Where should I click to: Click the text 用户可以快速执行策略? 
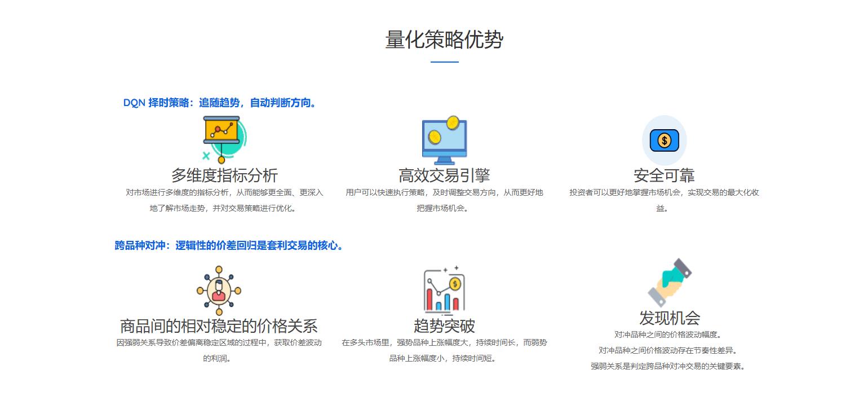385,192
